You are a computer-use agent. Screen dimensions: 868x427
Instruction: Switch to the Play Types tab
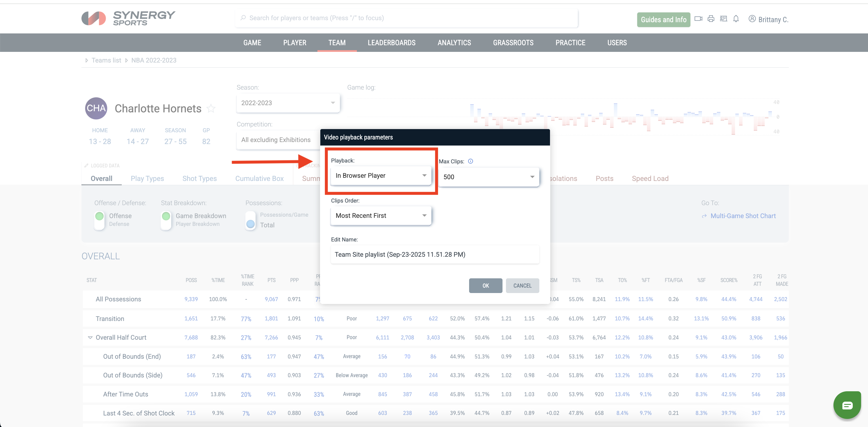tap(147, 178)
